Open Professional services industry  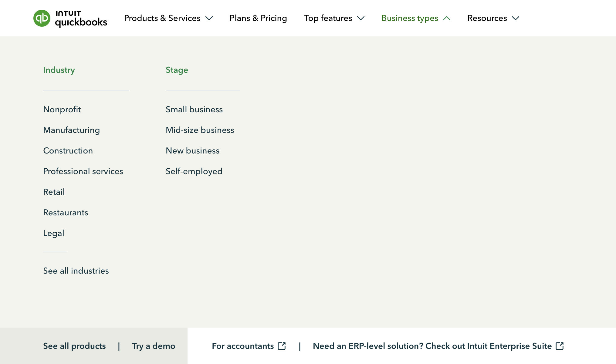click(x=83, y=171)
